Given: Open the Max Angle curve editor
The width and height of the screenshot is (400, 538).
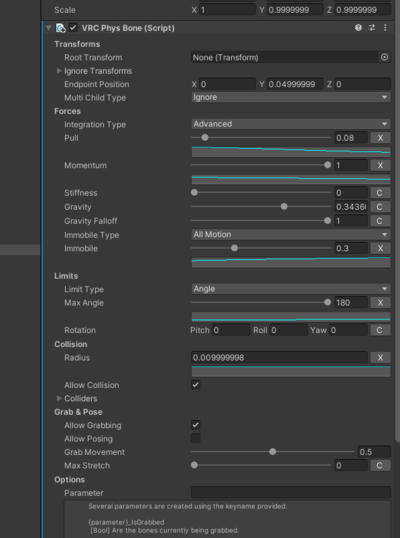Looking at the screenshot, I should pyautogui.click(x=291, y=316).
